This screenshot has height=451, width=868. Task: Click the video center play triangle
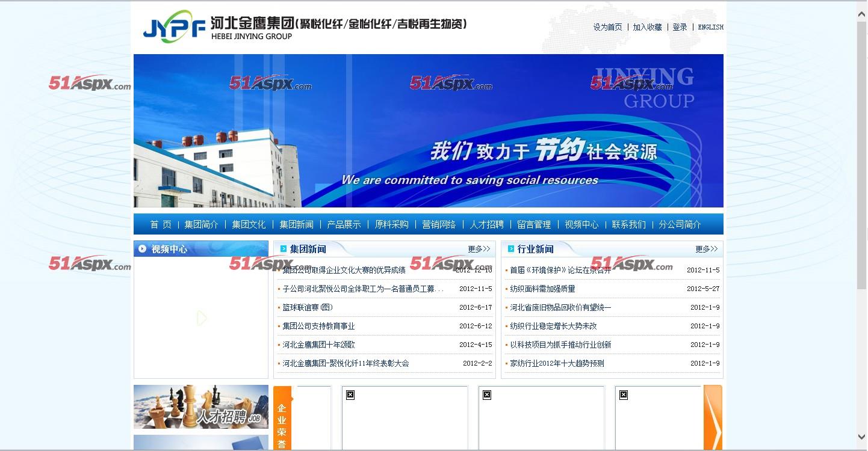202,318
